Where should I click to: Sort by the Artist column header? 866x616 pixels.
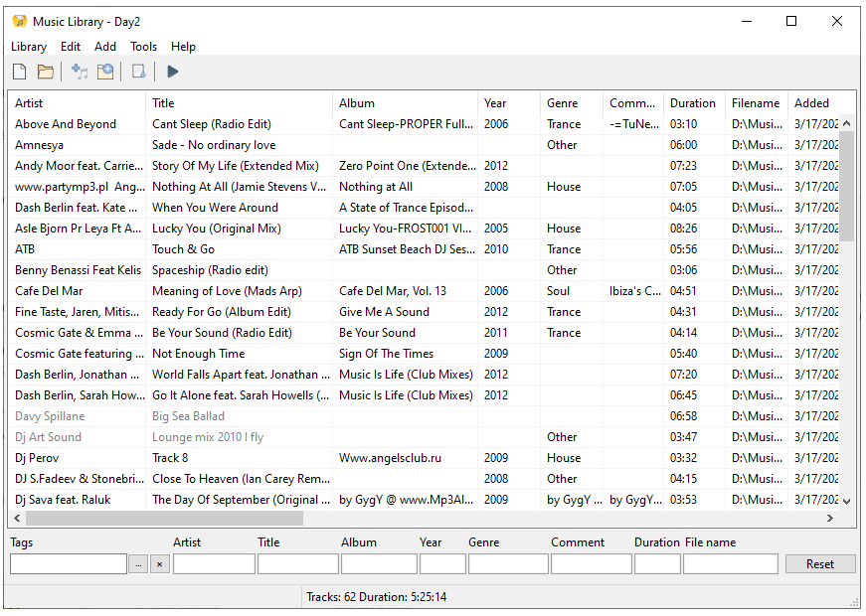(x=77, y=103)
